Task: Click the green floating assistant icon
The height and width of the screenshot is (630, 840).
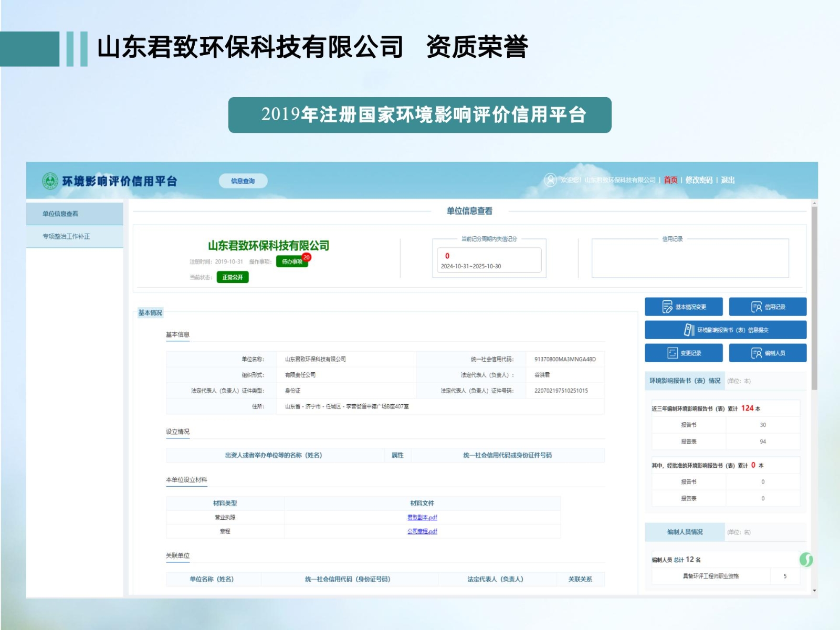Action: pos(806,560)
